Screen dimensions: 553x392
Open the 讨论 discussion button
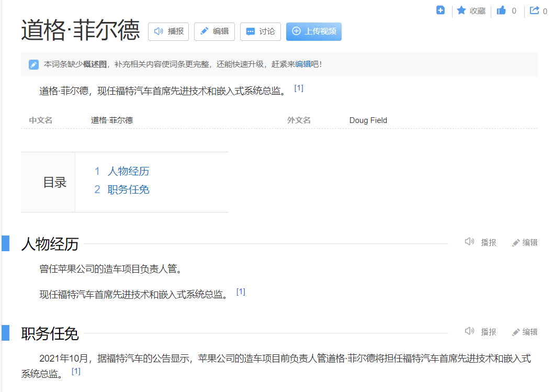click(x=260, y=31)
